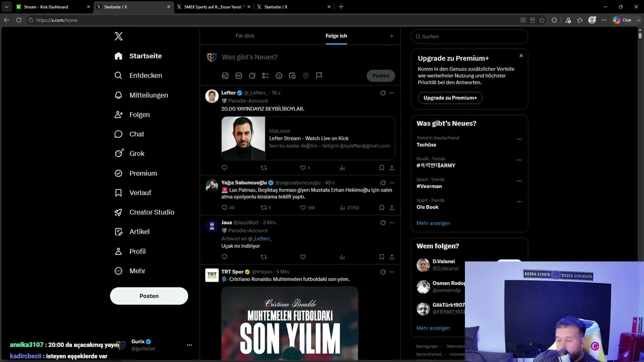The height and width of the screenshot is (362, 644).
Task: Show more trends under Was gibt's Neues
Action: click(x=433, y=223)
